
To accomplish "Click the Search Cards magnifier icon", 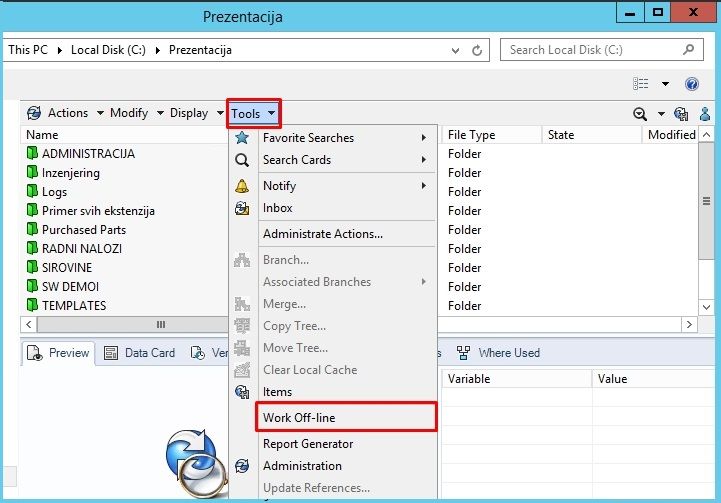I will [241, 160].
